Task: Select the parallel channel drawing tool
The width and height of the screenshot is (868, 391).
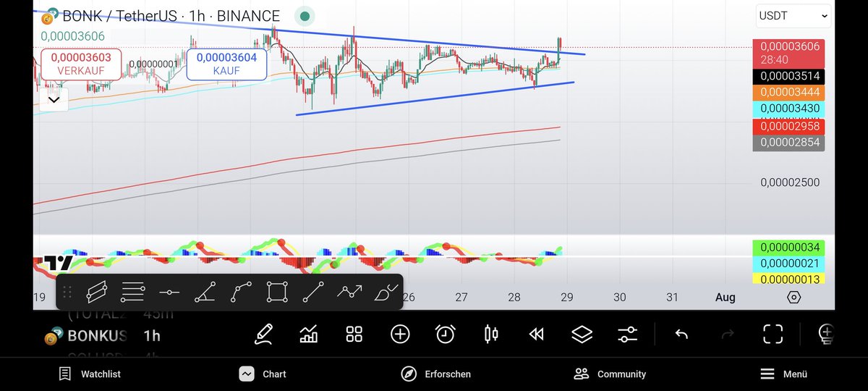Action: tap(96, 293)
